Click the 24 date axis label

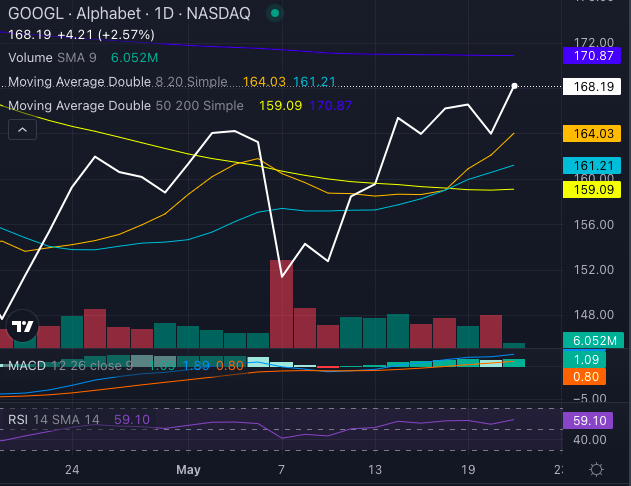point(72,470)
